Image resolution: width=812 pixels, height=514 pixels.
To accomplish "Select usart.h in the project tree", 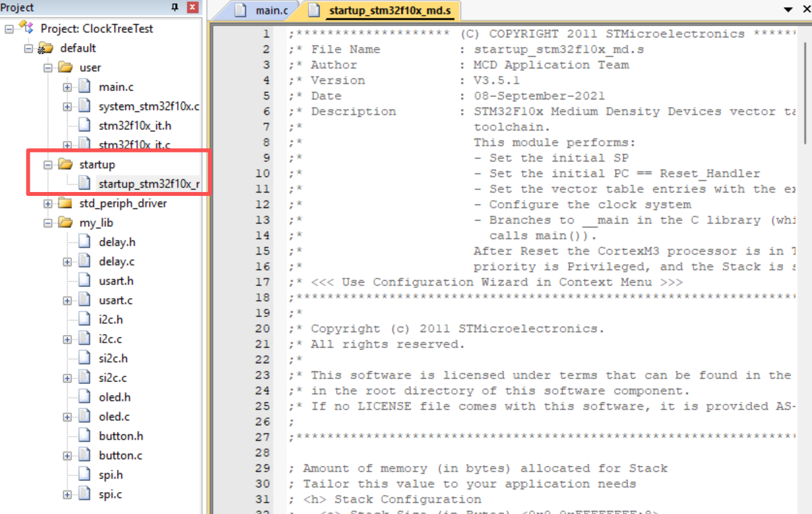I will 116,281.
